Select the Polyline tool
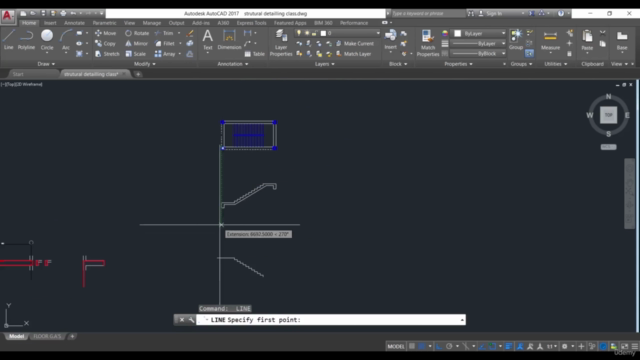 26,40
